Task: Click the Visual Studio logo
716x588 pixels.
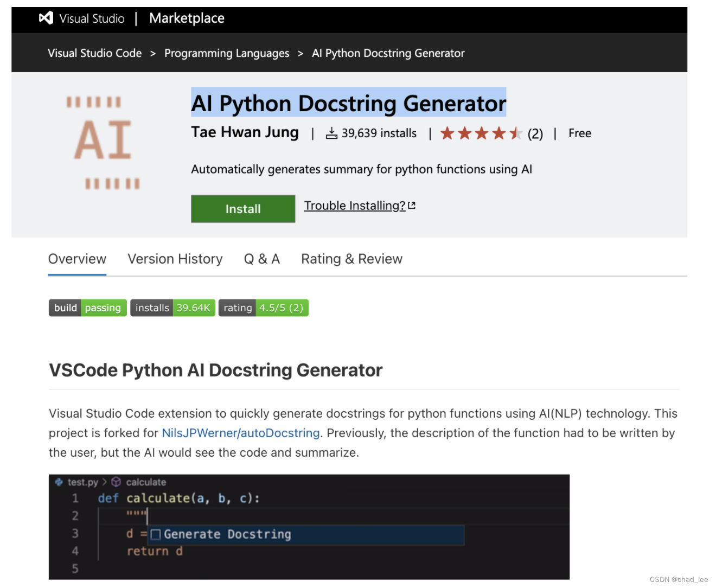Action: click(46, 18)
